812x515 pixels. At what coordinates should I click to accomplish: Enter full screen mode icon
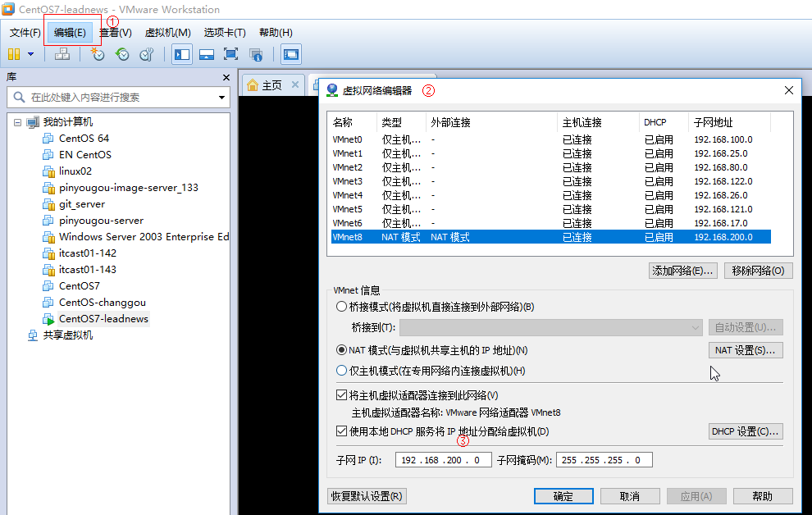[x=231, y=54]
